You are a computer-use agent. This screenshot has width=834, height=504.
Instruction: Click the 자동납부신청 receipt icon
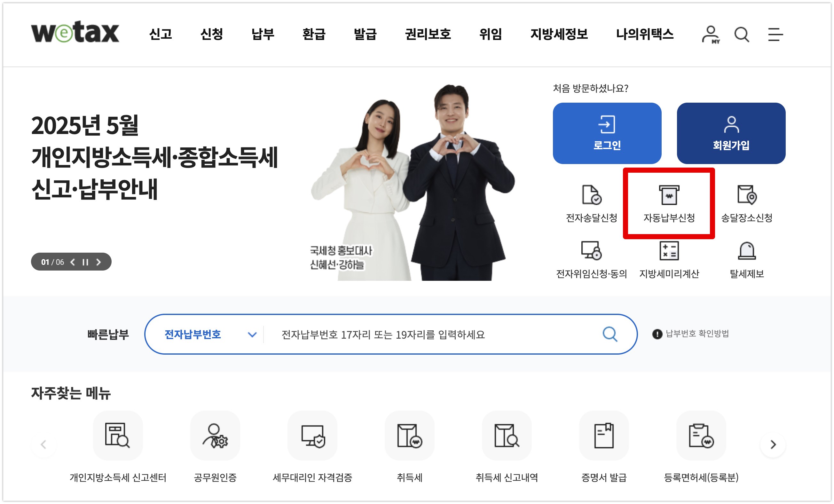(x=669, y=195)
